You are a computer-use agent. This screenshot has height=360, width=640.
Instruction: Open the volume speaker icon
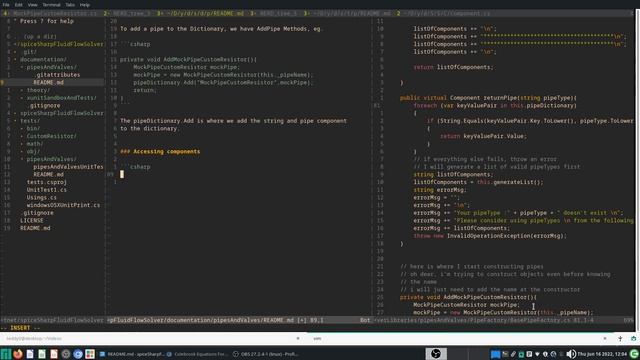tap(571, 354)
